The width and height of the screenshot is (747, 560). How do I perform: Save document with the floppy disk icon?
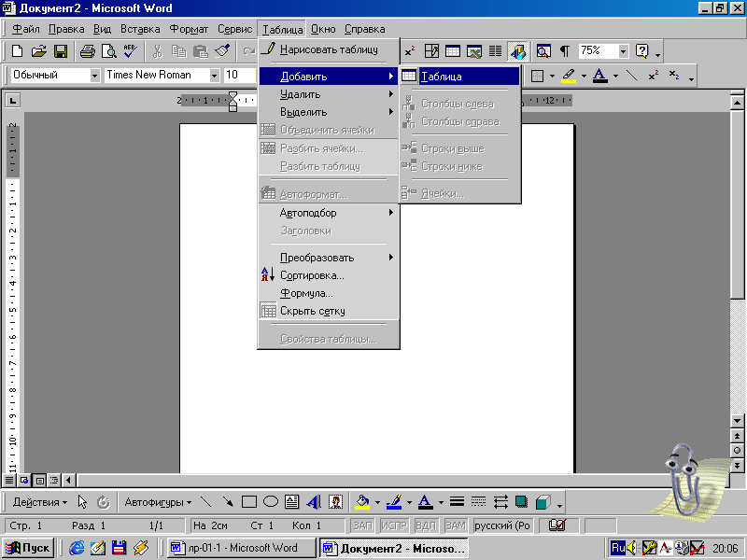[x=61, y=51]
